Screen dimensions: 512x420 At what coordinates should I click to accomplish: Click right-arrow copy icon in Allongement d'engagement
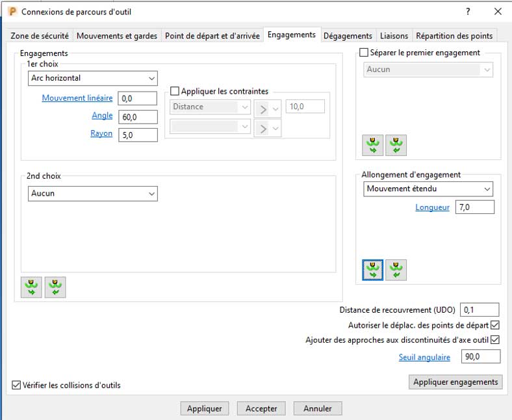click(x=372, y=269)
